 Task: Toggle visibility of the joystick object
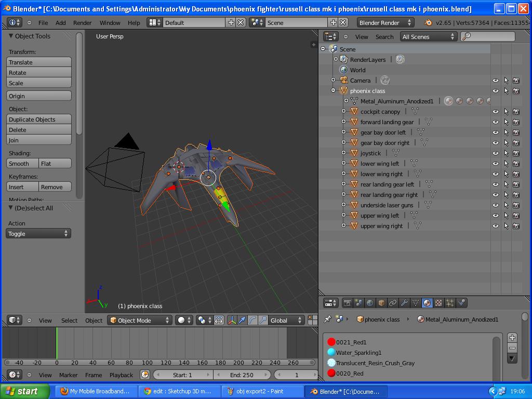click(496, 153)
